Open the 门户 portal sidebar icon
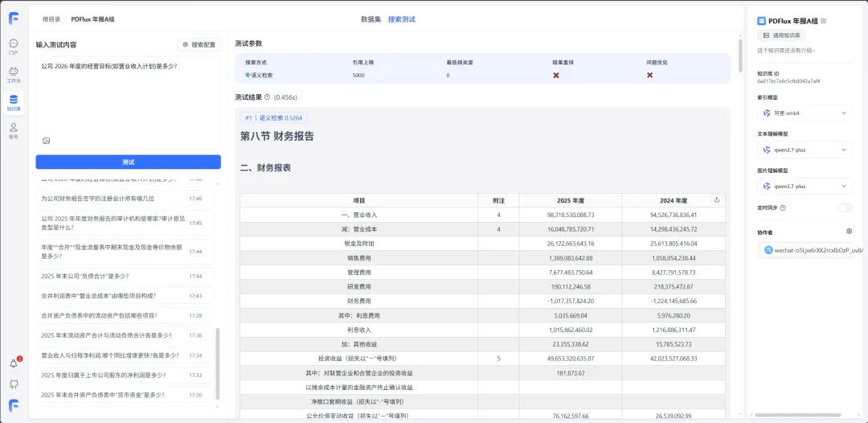 coord(14,46)
